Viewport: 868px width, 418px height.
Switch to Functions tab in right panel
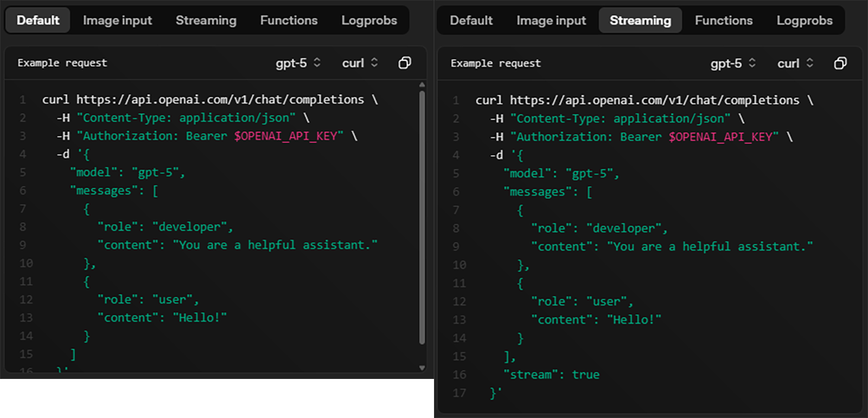point(724,20)
